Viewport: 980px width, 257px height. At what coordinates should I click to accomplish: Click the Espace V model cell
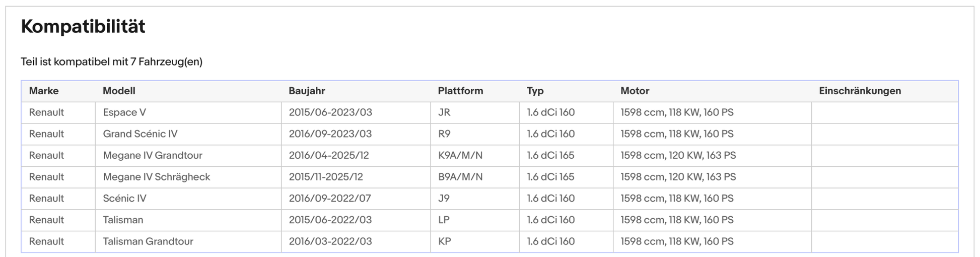coord(124,112)
